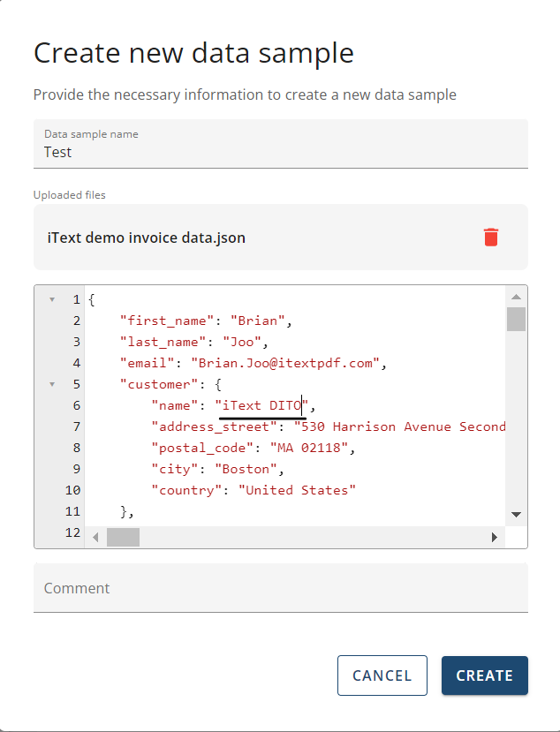Screen dimensions: 560x732
Task: Focus the Data sample name field
Action: [280, 152]
